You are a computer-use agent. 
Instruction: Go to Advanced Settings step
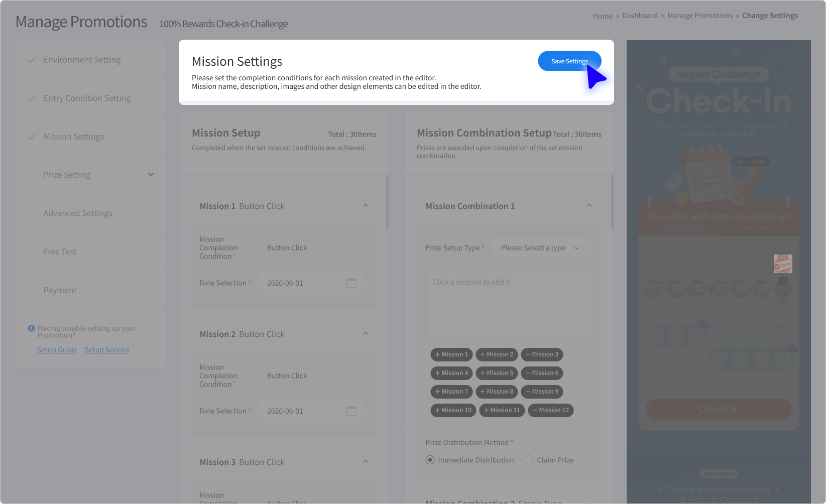[78, 213]
